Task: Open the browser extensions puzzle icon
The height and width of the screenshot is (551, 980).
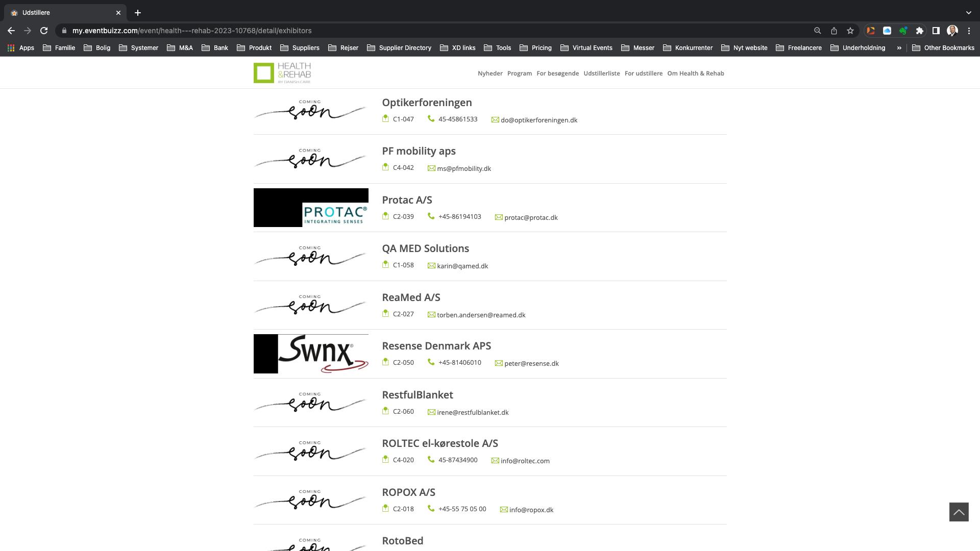Action: click(x=919, y=31)
